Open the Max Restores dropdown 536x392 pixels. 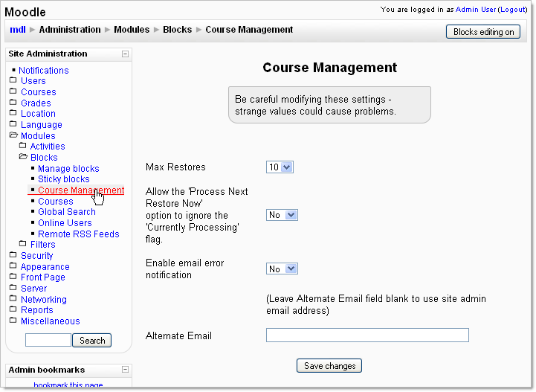point(280,167)
